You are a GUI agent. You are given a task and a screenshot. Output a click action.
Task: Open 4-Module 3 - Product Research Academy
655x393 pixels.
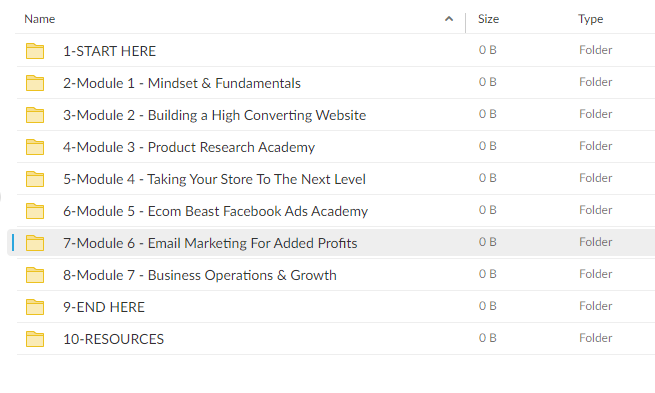[x=189, y=147]
